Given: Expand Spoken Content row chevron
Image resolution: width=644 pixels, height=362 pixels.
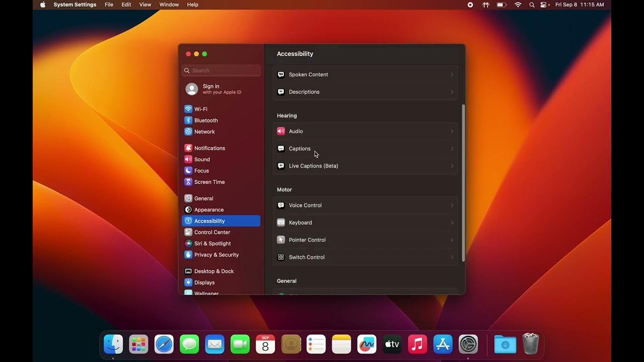Looking at the screenshot, I should tap(452, 74).
